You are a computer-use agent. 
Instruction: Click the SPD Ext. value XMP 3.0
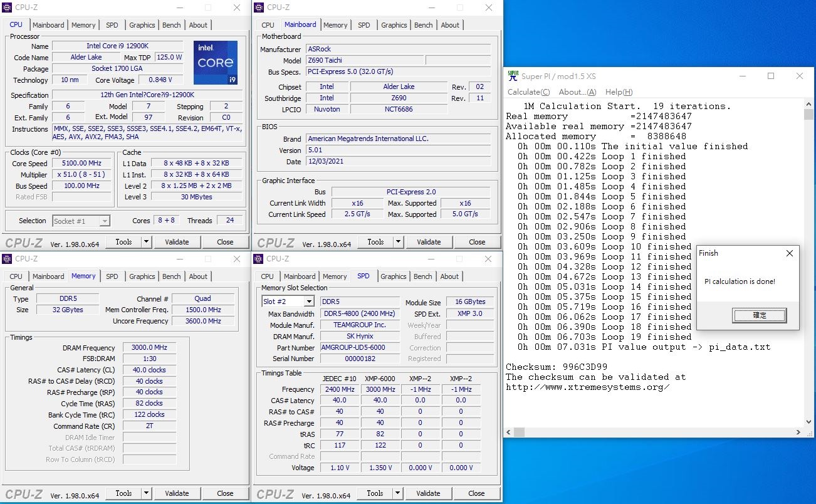coord(470,314)
